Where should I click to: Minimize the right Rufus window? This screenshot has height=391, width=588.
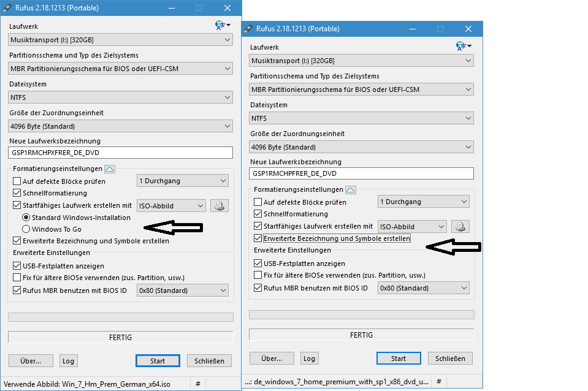point(413,29)
